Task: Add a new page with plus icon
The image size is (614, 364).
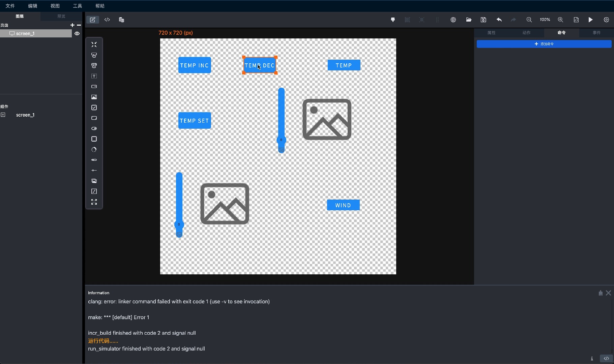Action: 72,25
